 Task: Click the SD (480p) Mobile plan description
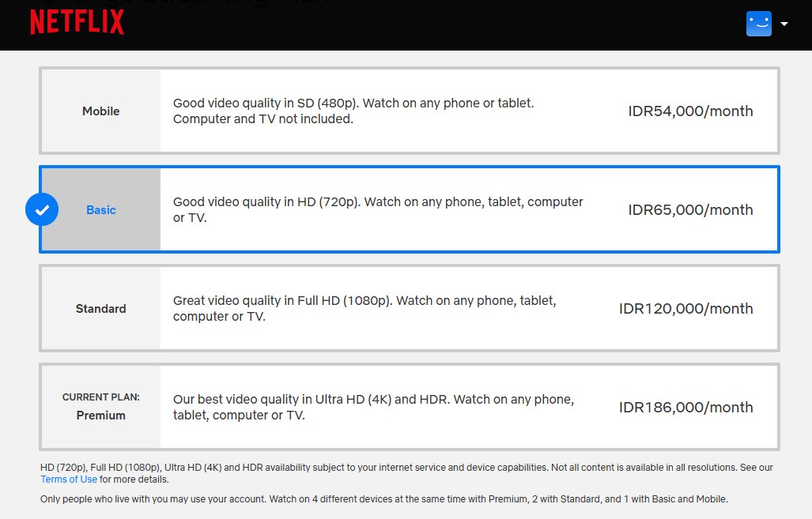(353, 111)
